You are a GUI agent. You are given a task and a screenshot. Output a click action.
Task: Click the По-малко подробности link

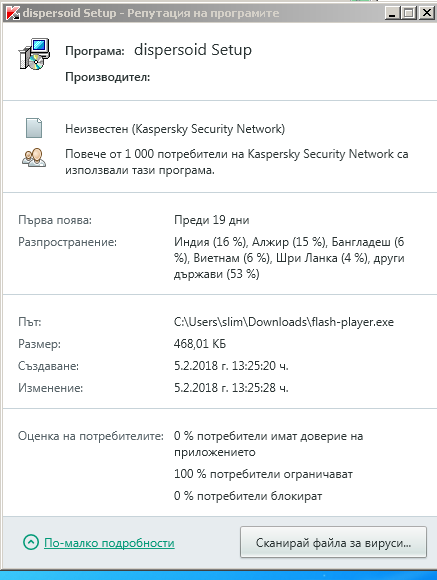tap(109, 543)
